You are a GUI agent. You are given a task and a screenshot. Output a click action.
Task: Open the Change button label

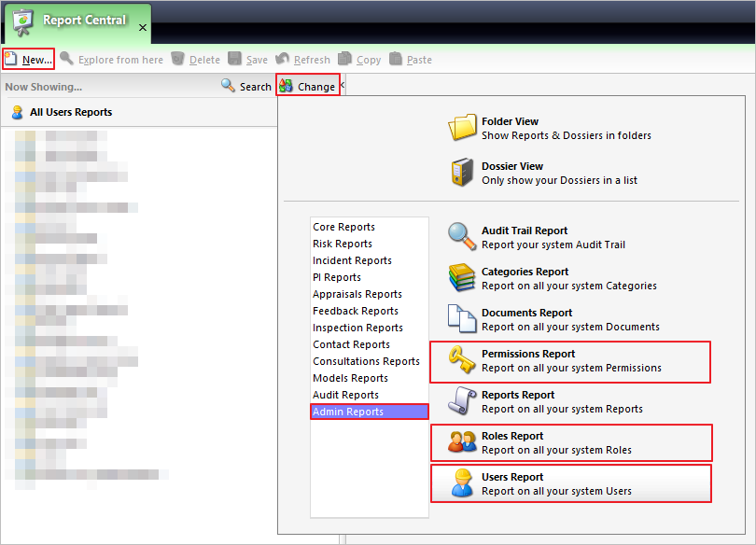pos(316,87)
